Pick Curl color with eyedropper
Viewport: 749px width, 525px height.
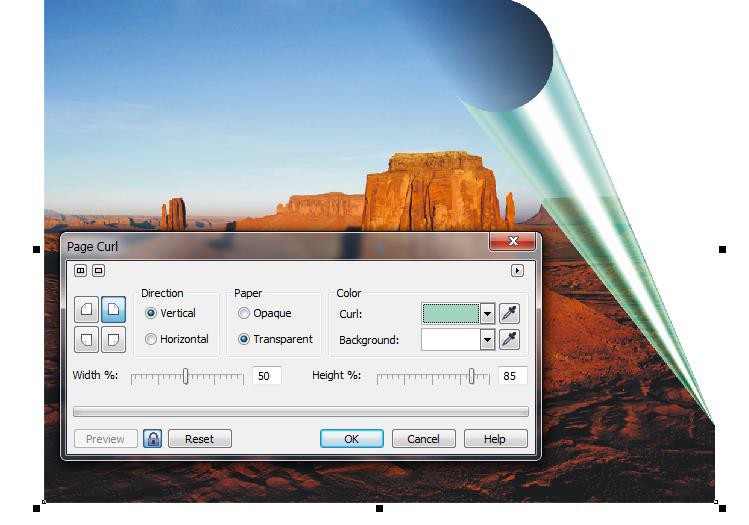click(x=509, y=313)
